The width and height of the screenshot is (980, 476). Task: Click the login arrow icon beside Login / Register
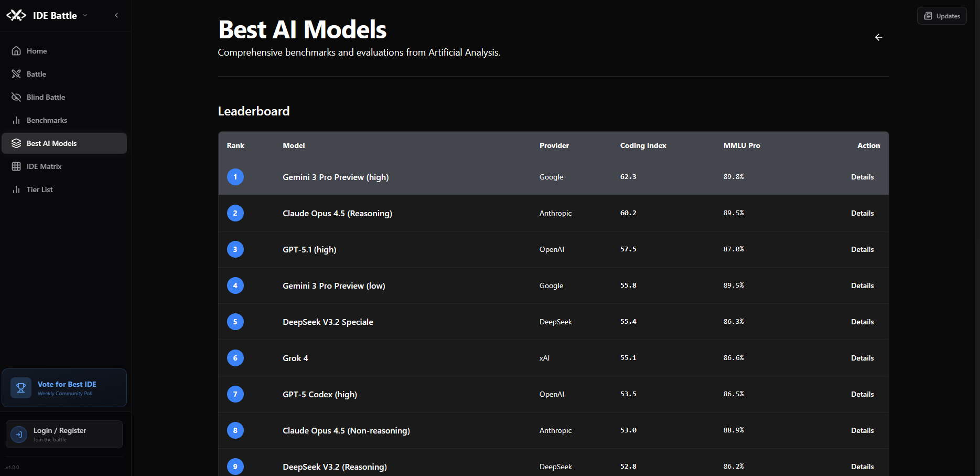click(x=18, y=434)
